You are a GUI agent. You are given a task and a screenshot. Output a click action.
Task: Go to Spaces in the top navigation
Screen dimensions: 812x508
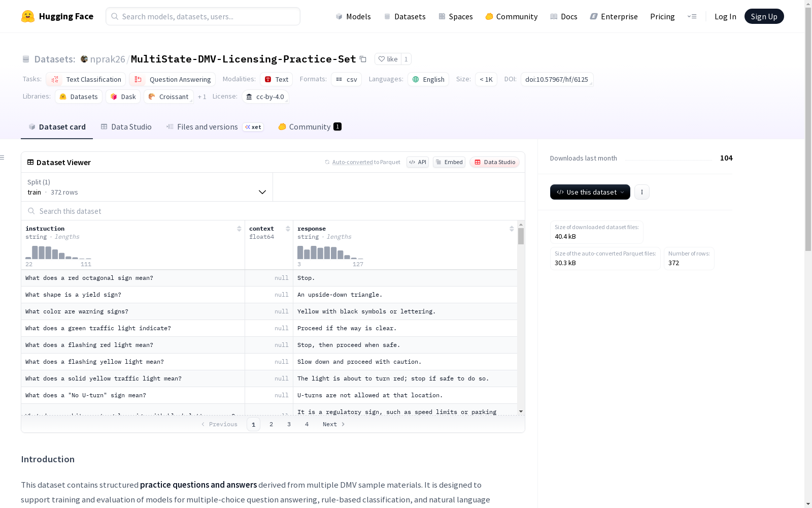(456, 16)
